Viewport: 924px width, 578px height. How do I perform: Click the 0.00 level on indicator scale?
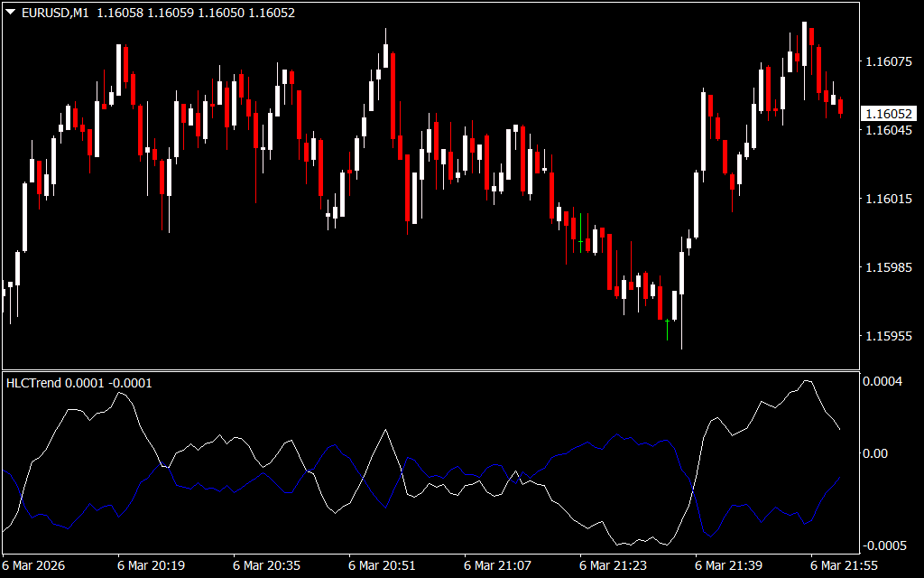pyautogui.click(x=878, y=453)
